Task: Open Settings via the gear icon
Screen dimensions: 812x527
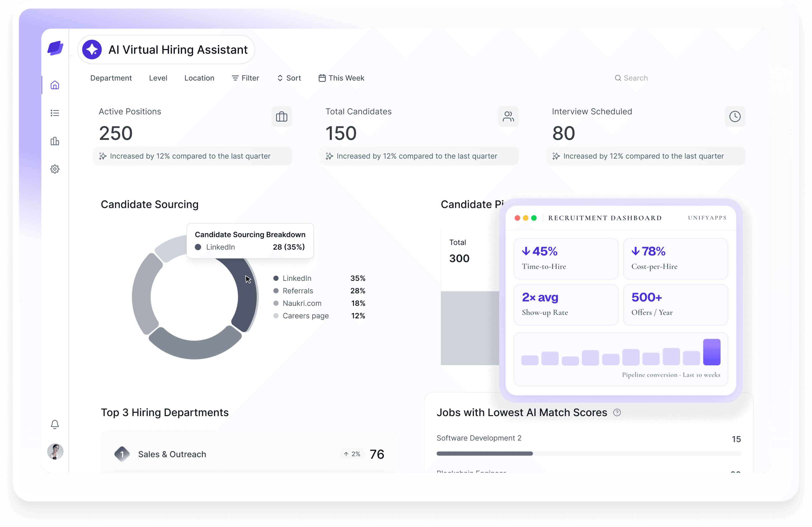Action: [55, 169]
